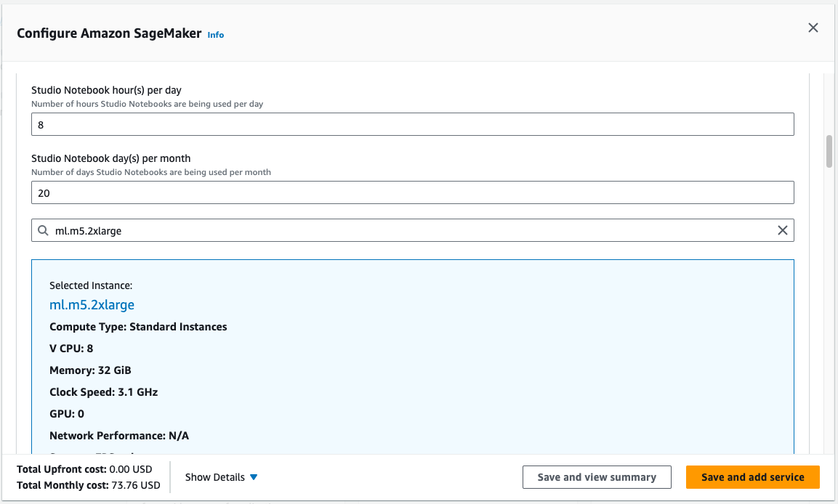Click the Memory: 32 GiB specification
The width and height of the screenshot is (838, 504).
[90, 370]
